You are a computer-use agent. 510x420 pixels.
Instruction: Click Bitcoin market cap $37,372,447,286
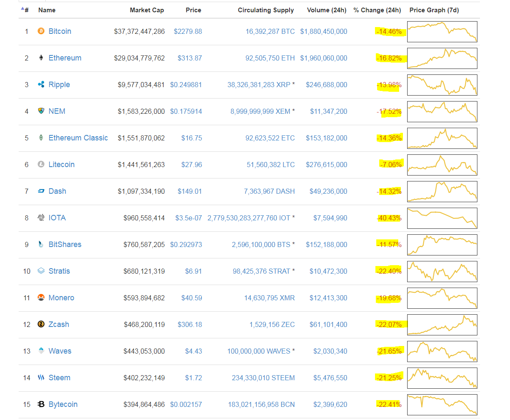(x=139, y=31)
